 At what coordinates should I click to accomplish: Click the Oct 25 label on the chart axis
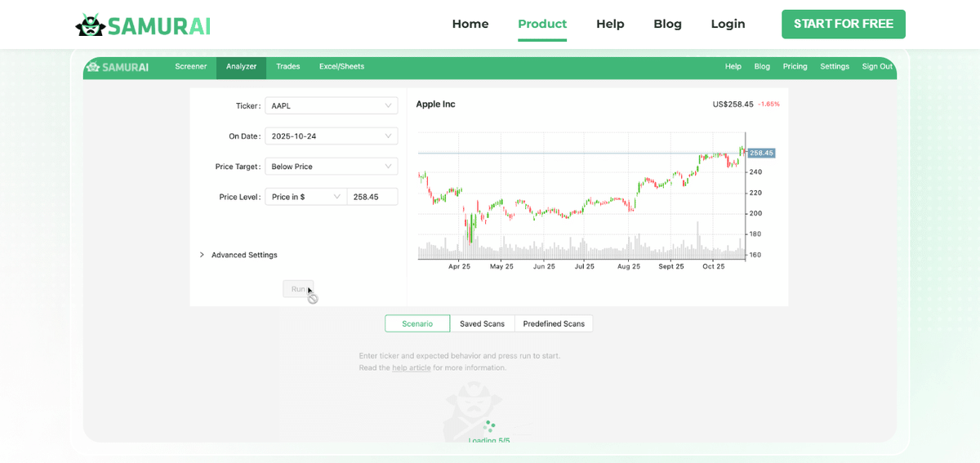tap(714, 266)
